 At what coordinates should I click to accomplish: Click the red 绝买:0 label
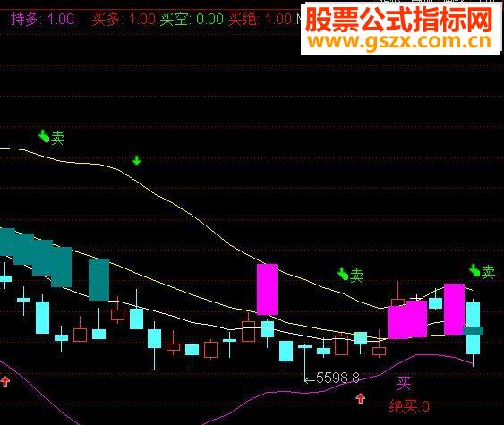[409, 406]
